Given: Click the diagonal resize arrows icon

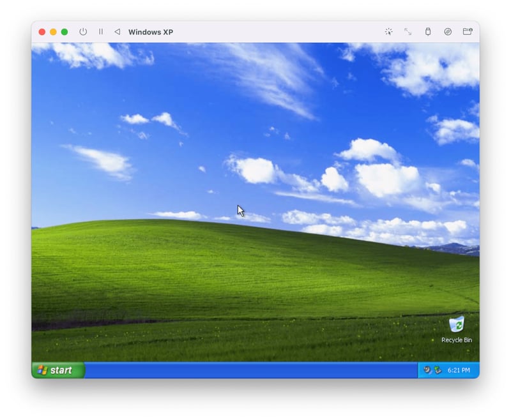Looking at the screenshot, I should coord(406,32).
